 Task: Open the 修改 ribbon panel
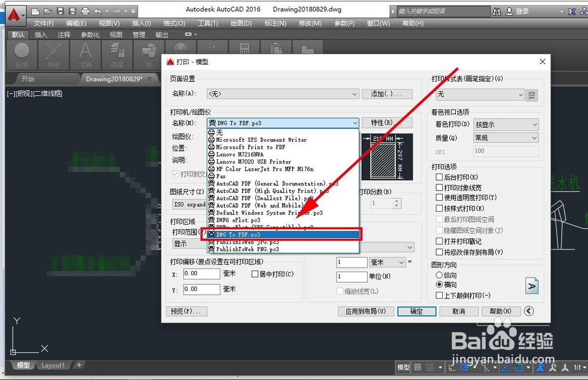pos(54,55)
